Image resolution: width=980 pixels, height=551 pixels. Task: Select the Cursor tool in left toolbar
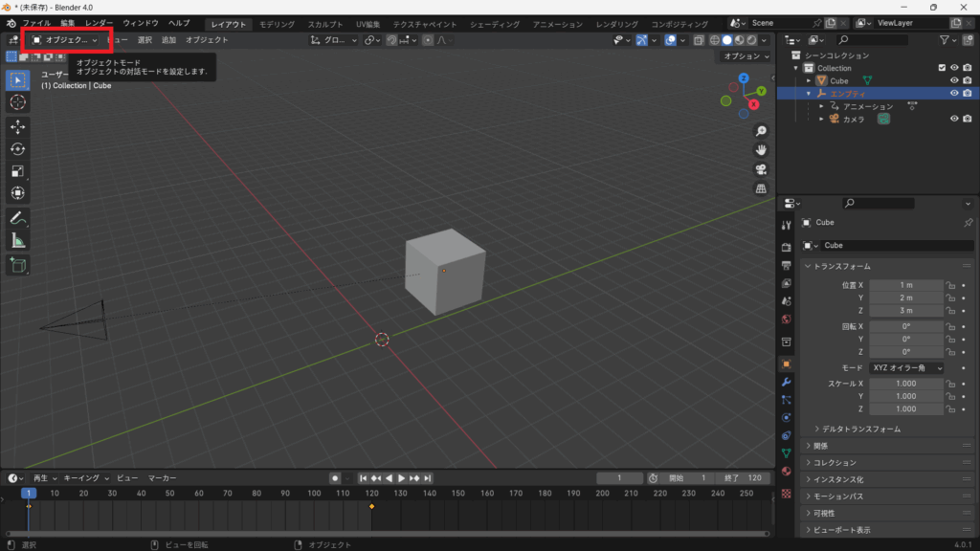click(x=18, y=102)
